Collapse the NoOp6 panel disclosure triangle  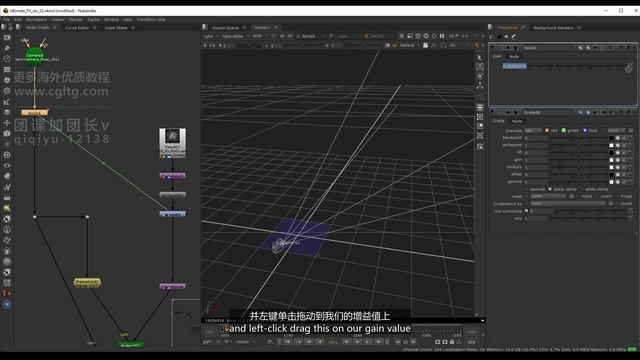[x=492, y=48]
